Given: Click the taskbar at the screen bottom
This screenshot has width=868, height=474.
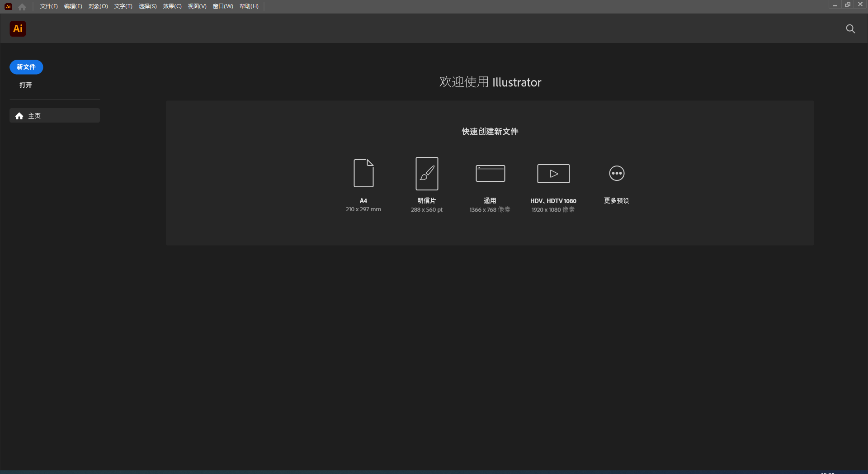Looking at the screenshot, I should [434, 472].
